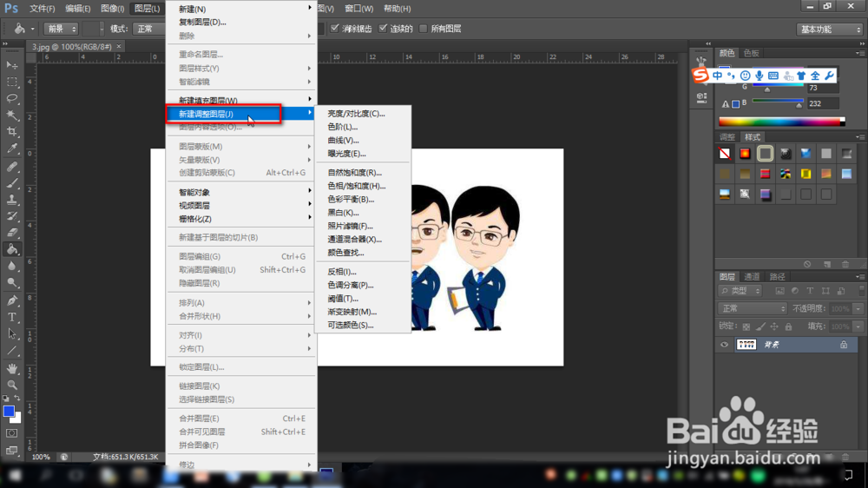The image size is (868, 488).
Task: Select the Dodge tool
Action: point(11,282)
